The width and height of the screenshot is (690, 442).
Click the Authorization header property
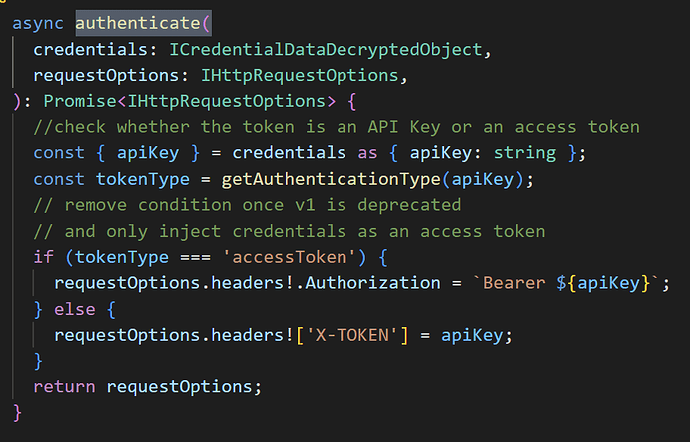click(x=373, y=283)
